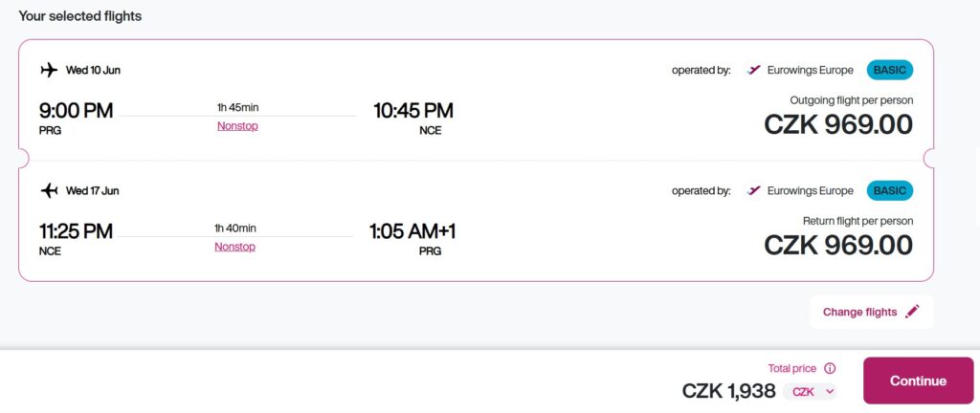Click the outgoing flight airplane icon

pos(49,70)
